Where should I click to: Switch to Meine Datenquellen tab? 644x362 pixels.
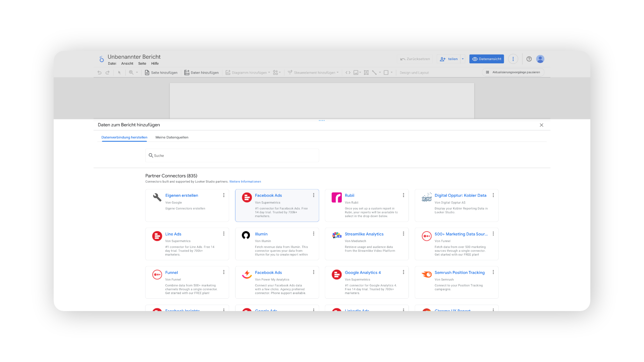(x=172, y=137)
